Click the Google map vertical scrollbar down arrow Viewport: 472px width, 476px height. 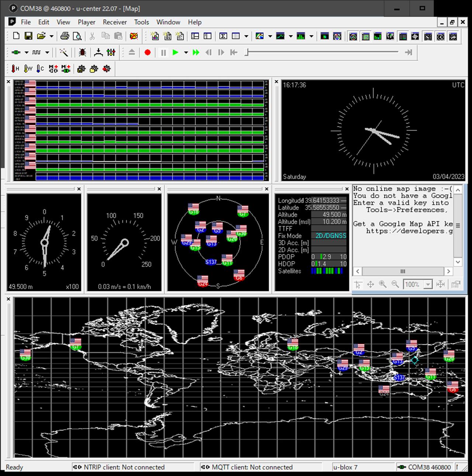458,262
